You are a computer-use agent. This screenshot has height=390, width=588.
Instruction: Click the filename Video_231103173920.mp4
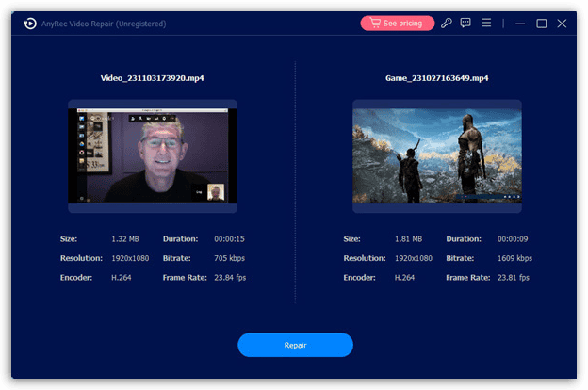click(x=153, y=78)
